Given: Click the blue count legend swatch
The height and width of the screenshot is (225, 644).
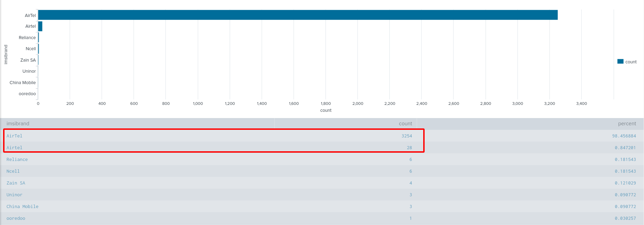Looking at the screenshot, I should coord(620,62).
